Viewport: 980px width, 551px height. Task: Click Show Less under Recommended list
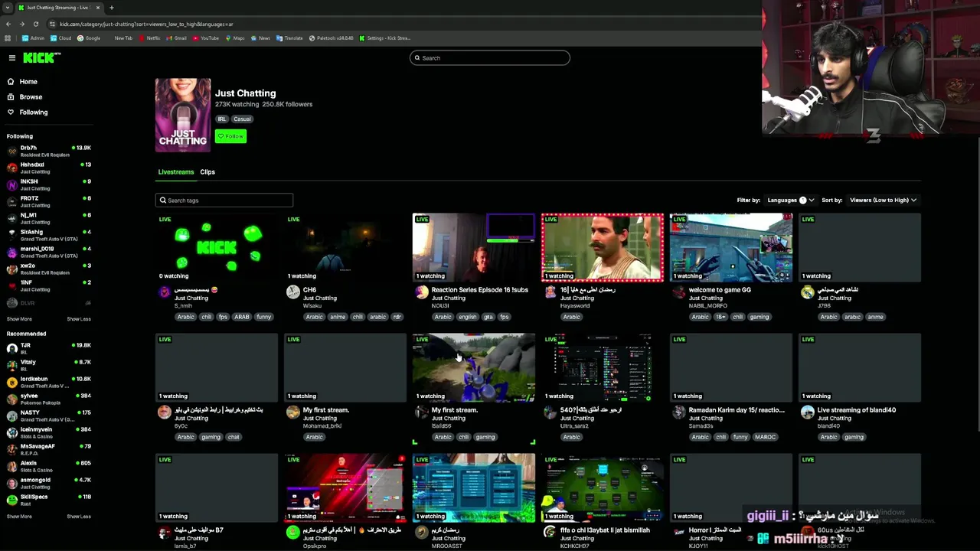(x=79, y=517)
